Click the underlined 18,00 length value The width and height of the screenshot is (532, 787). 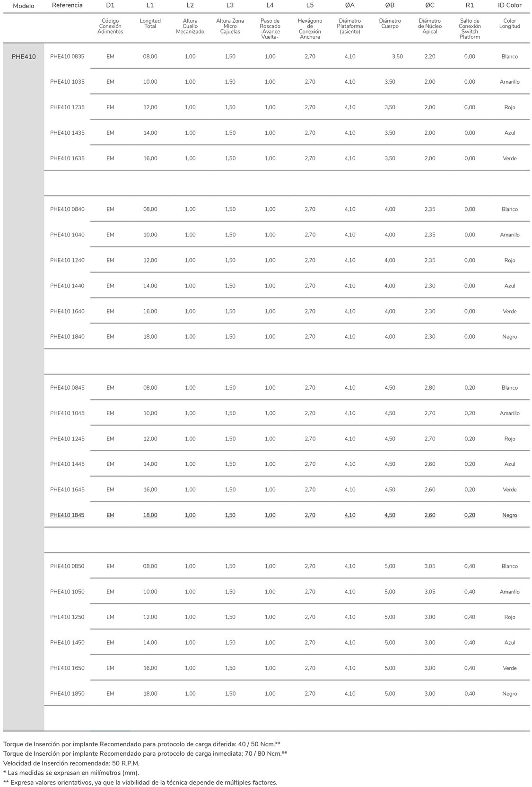(x=150, y=515)
